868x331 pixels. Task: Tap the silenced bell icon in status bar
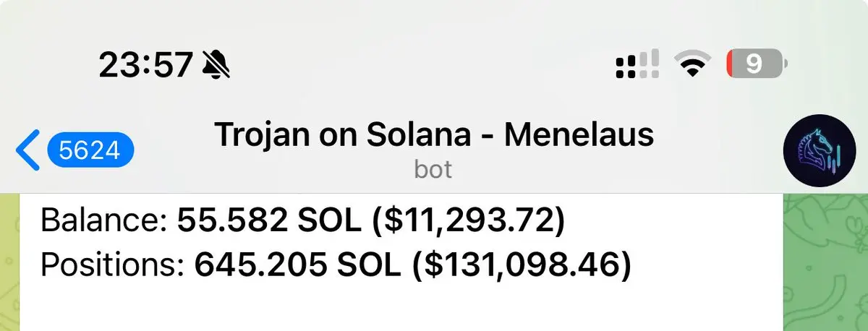pos(214,66)
